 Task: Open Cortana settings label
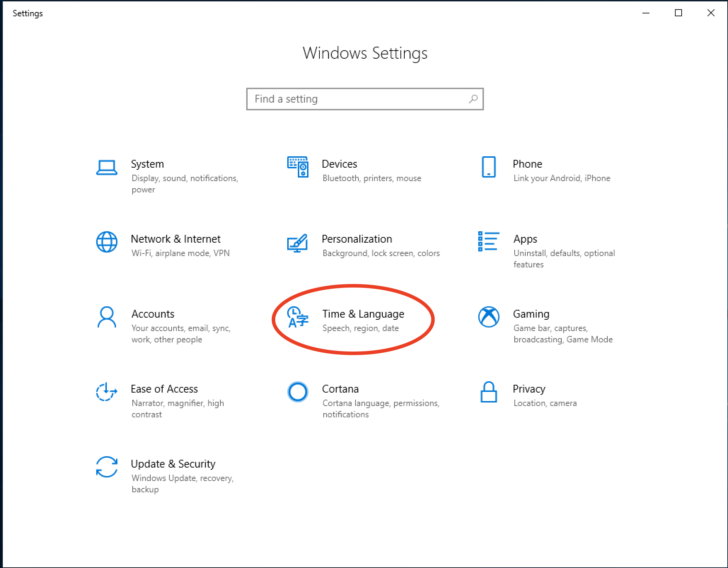(340, 389)
